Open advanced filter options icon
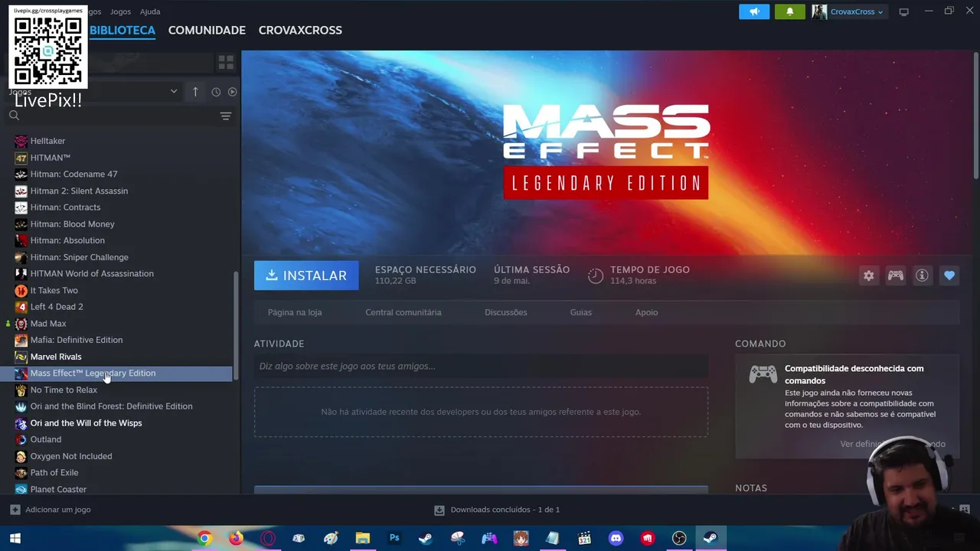Image resolution: width=980 pixels, height=551 pixels. pyautogui.click(x=226, y=116)
